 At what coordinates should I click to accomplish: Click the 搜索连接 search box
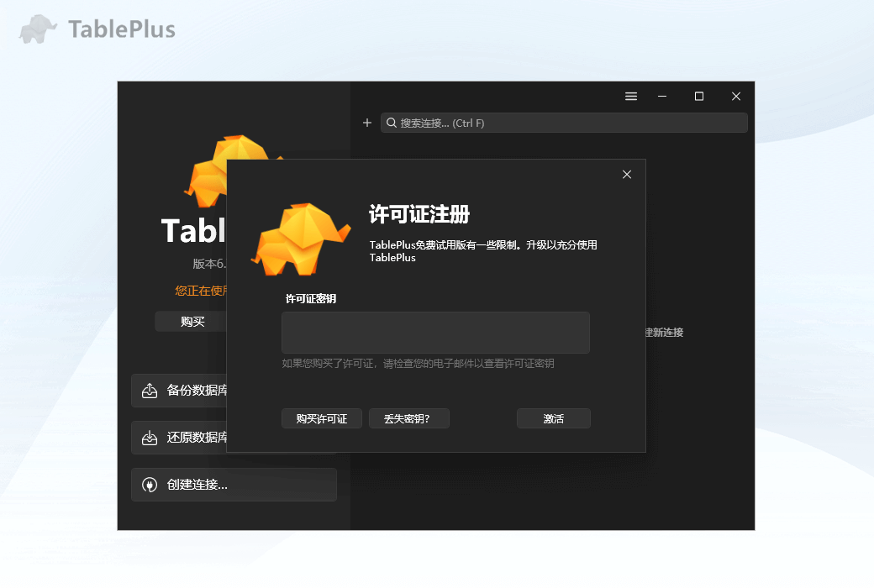[504, 123]
